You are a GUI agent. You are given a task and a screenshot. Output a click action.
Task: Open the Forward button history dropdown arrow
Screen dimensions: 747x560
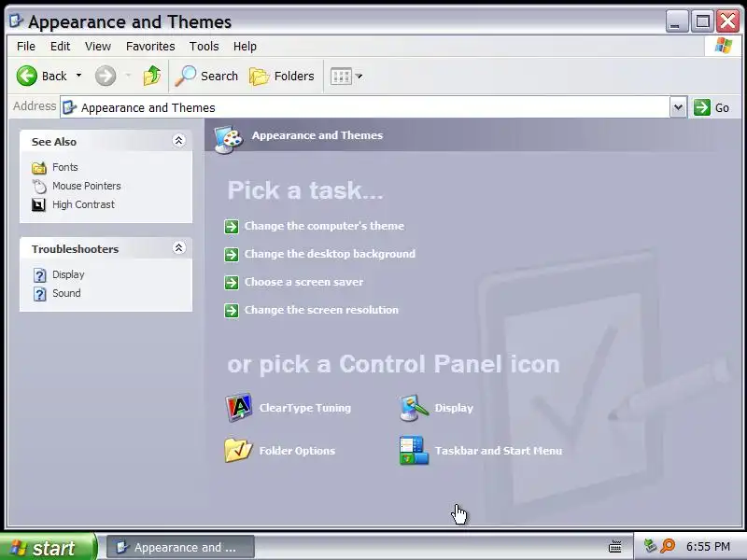tap(128, 76)
